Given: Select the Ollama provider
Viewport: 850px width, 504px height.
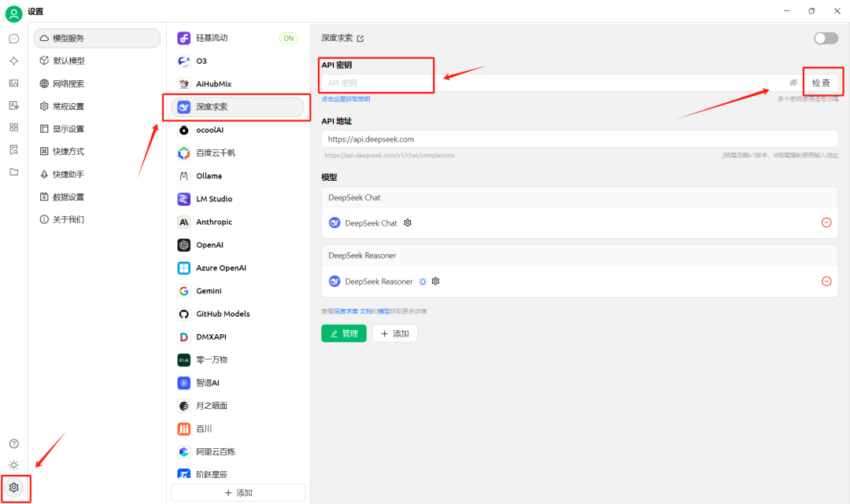Looking at the screenshot, I should pos(238,176).
